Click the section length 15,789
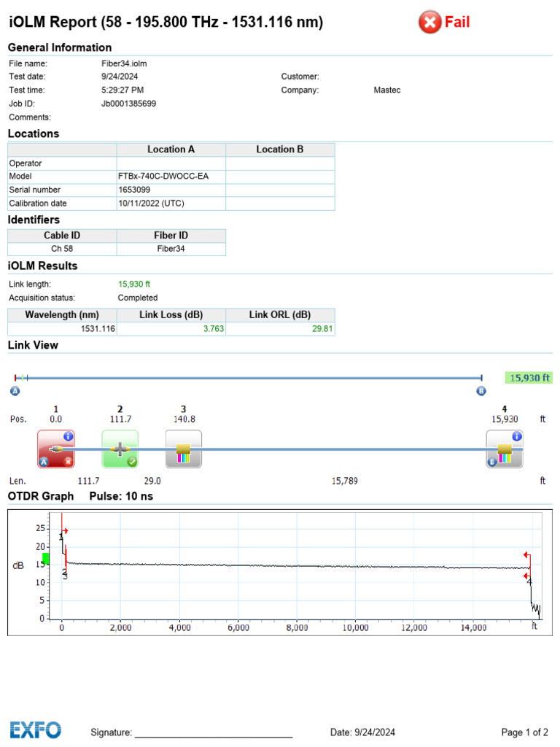560x747 pixels. click(x=345, y=481)
